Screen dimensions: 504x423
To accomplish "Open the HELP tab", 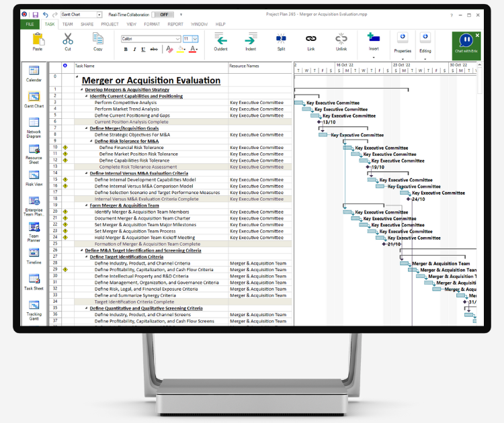I will (220, 24).
